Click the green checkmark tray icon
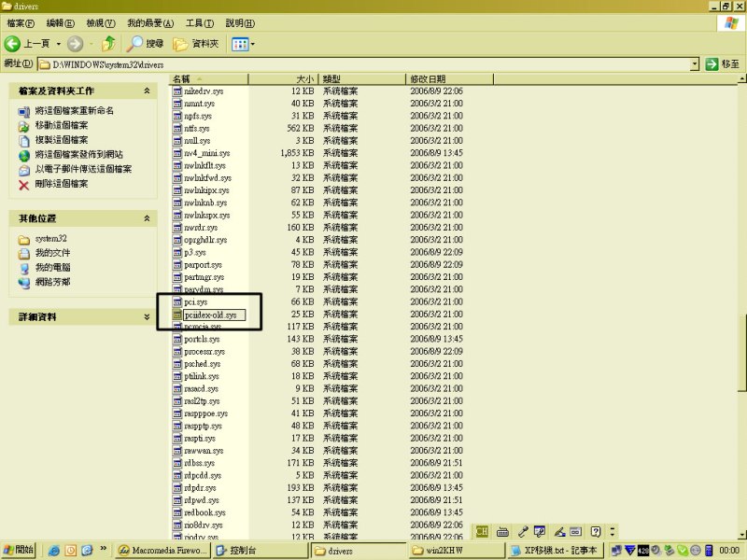The image size is (747, 560). pyautogui.click(x=683, y=551)
